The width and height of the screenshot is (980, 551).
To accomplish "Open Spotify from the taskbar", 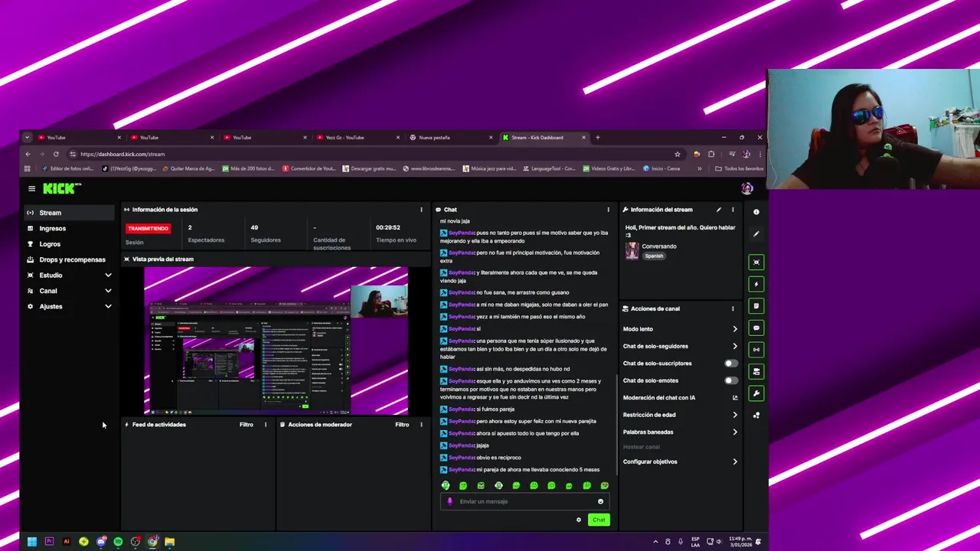I will (x=118, y=542).
